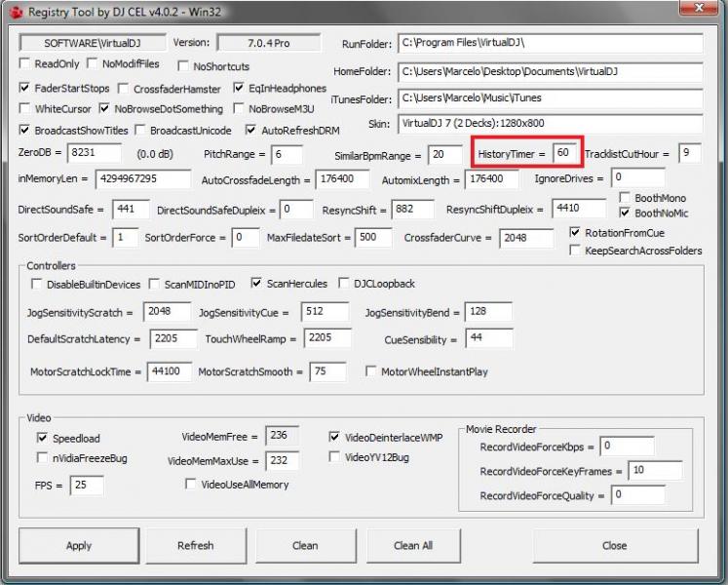Uncheck the FaderStartStops option
728x585 pixels.
pos(26,88)
